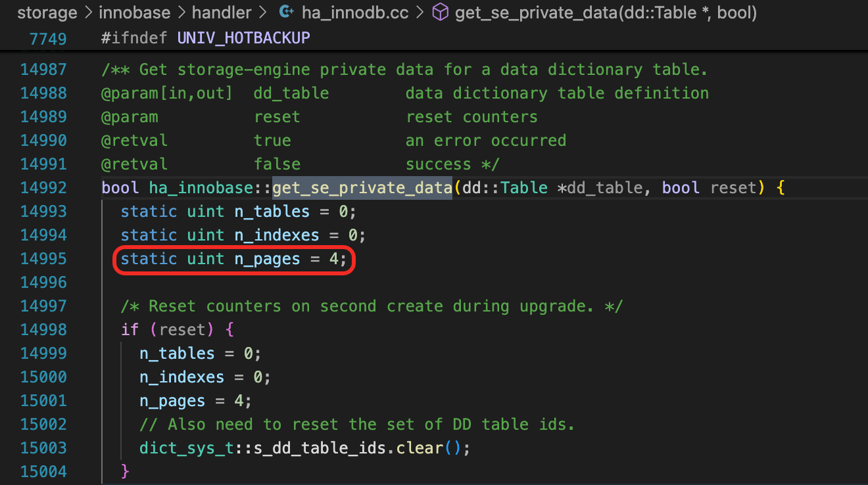
Task: Click sticky scroll line number 7749
Action: click(48, 38)
